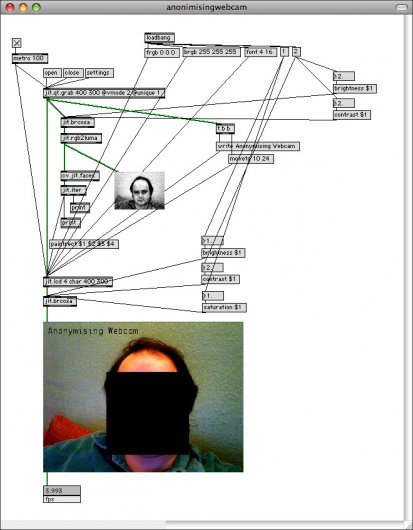Screen dimensions: 413x530
Task: Click the horizontal scrollbar at window bottom
Action: point(202,524)
